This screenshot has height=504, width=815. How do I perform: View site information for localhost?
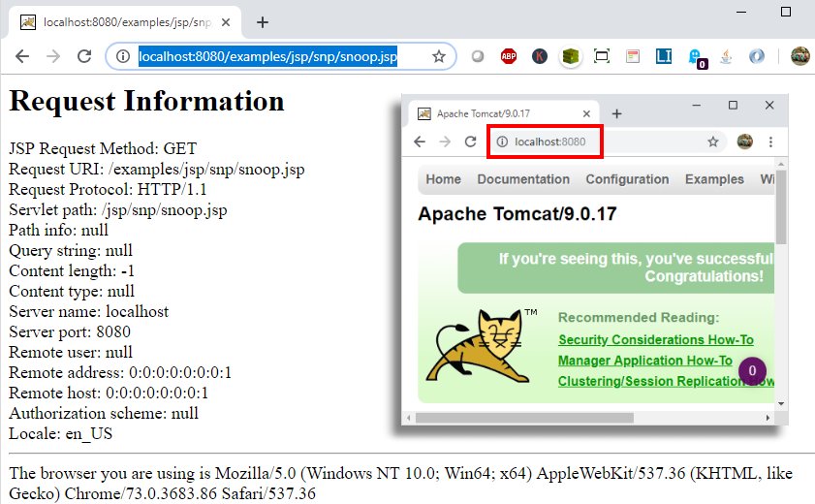[x=123, y=57]
